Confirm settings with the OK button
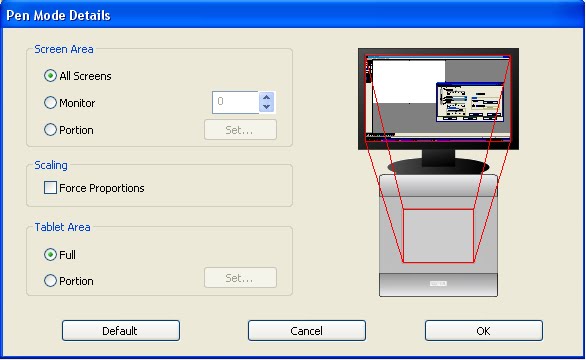The height and width of the screenshot is (360, 586). point(484,330)
